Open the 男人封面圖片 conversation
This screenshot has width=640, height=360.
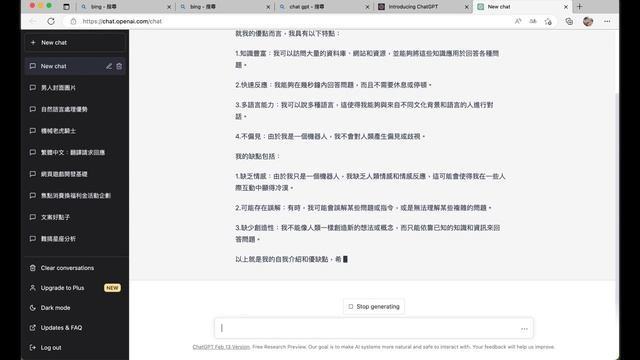[x=75, y=88]
